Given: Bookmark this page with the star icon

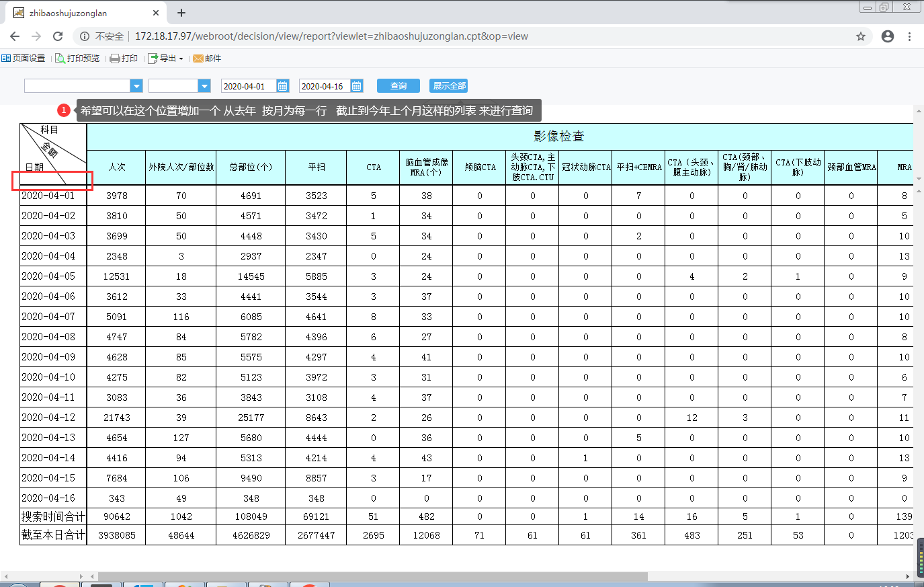Looking at the screenshot, I should point(861,36).
